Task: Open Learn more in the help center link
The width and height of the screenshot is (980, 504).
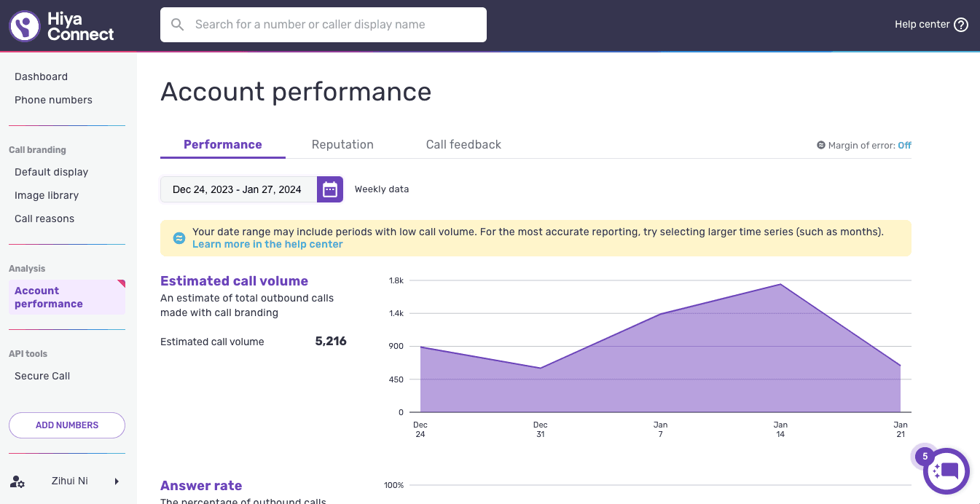Action: pos(267,245)
